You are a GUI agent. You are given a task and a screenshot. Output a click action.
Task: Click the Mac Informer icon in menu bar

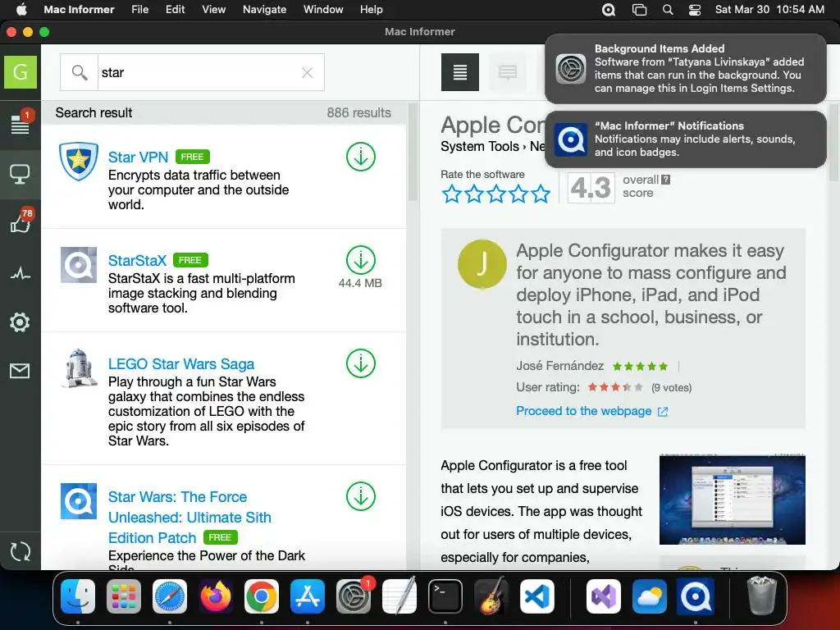609,10
